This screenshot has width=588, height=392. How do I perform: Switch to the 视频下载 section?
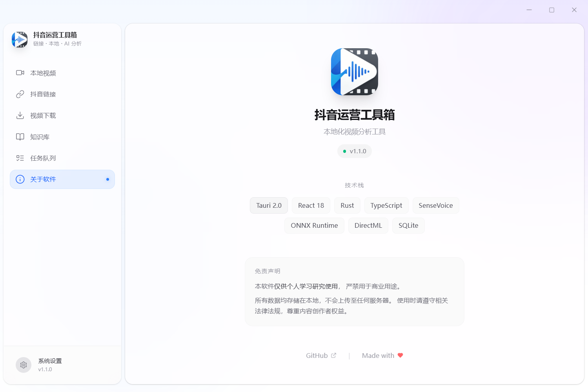point(43,115)
